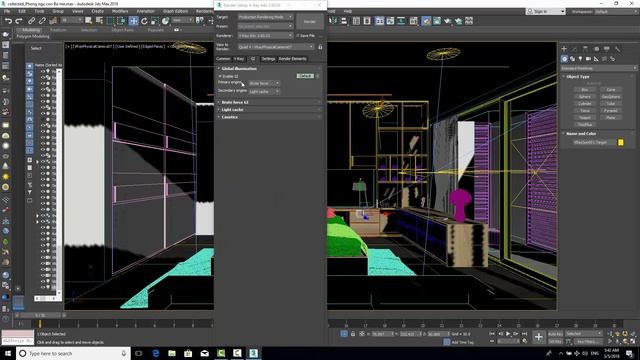This screenshot has width=640, height=360.
Task: Open the Primary engine dropdown
Action: tap(264, 83)
